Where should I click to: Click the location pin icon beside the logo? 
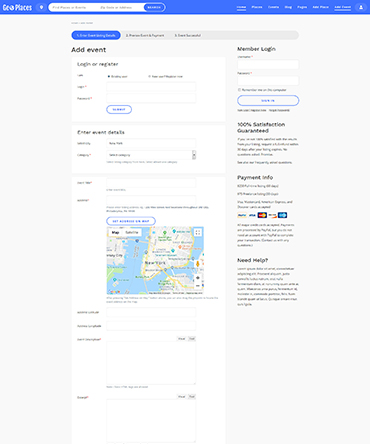click(41, 7)
